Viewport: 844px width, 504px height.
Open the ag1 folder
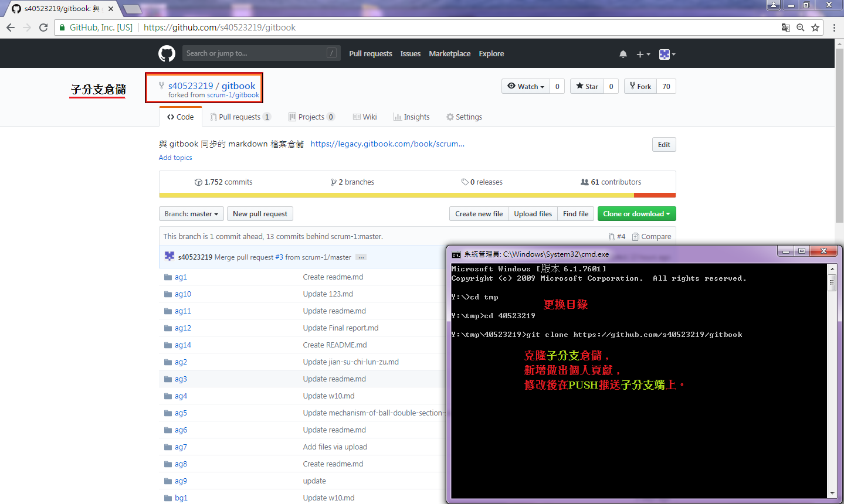point(181,277)
